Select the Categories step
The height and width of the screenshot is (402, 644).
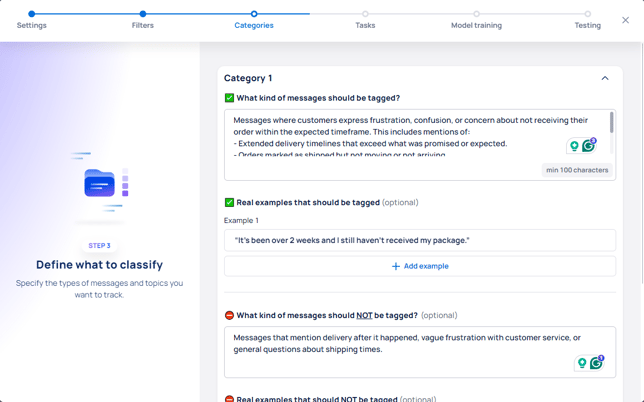click(254, 25)
